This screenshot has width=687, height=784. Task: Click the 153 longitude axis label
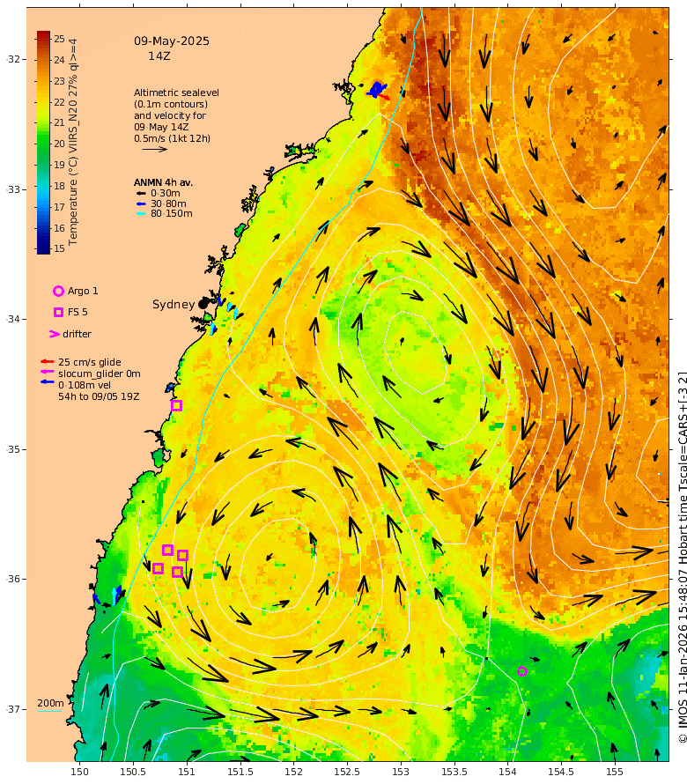coord(401,772)
